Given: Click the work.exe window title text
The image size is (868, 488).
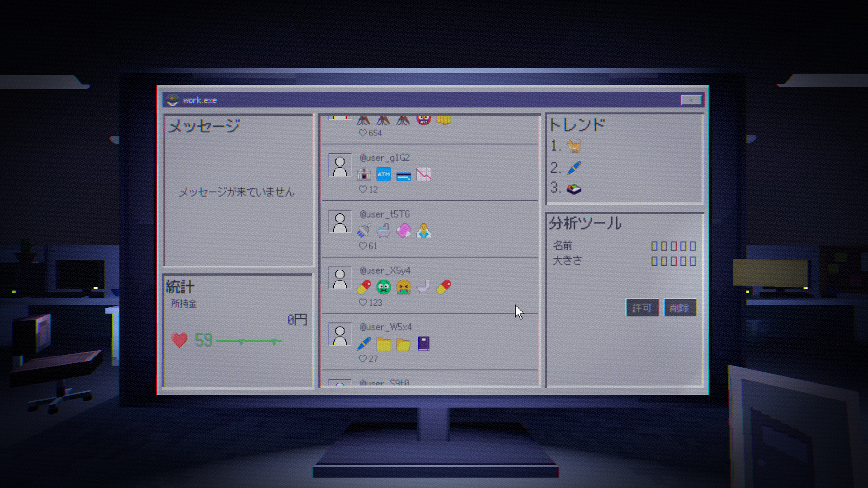Looking at the screenshot, I should tap(200, 100).
